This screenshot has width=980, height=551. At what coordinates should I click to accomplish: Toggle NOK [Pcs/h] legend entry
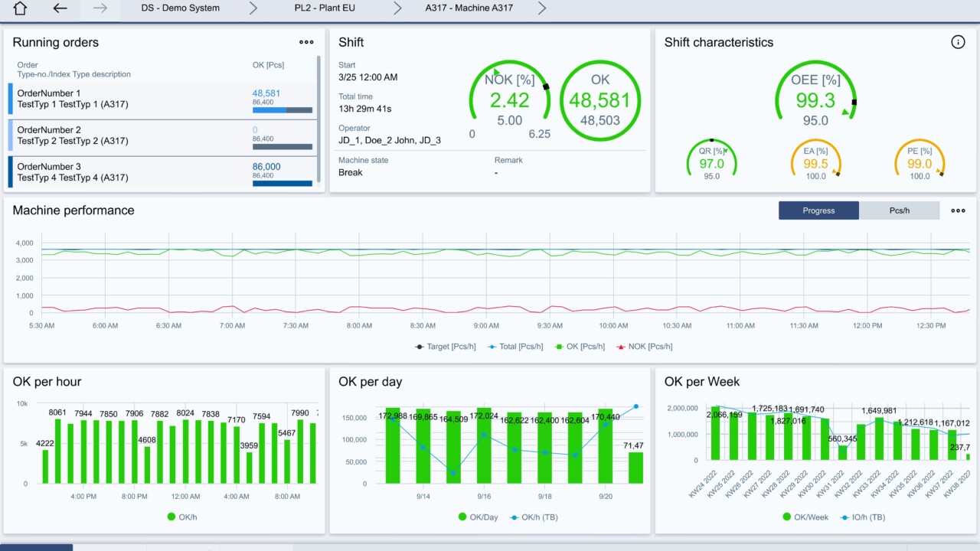[645, 347]
